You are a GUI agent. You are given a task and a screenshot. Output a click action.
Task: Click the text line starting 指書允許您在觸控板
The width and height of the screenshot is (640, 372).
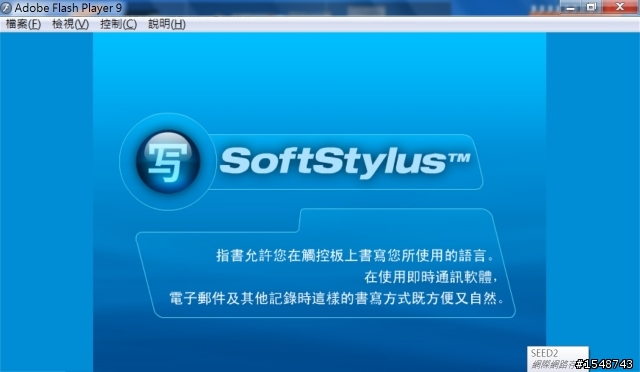(355, 256)
